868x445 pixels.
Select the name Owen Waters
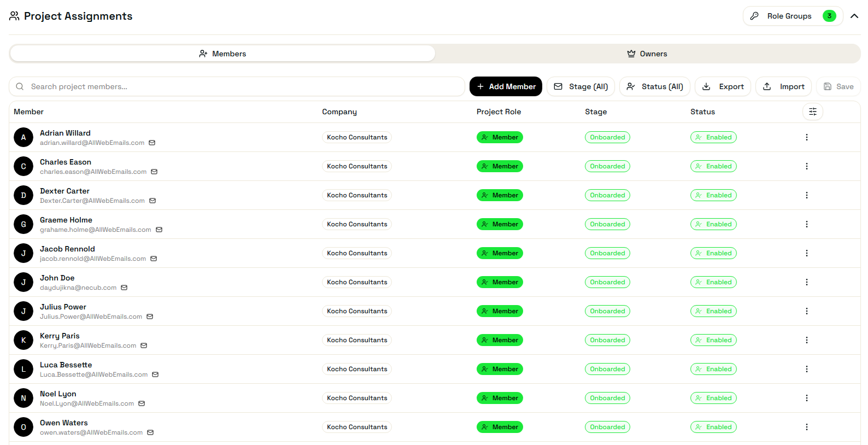click(x=63, y=423)
